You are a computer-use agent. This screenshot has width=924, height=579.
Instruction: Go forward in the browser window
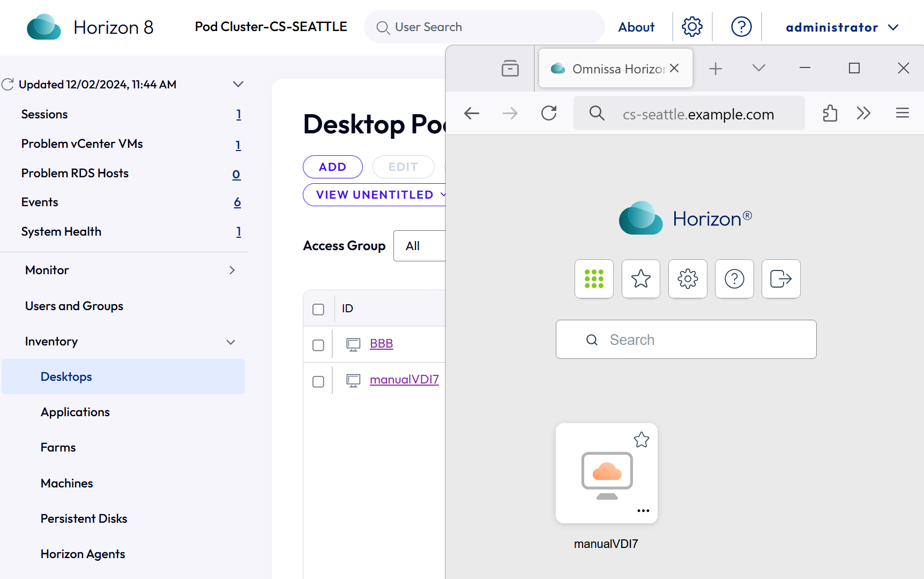point(510,114)
